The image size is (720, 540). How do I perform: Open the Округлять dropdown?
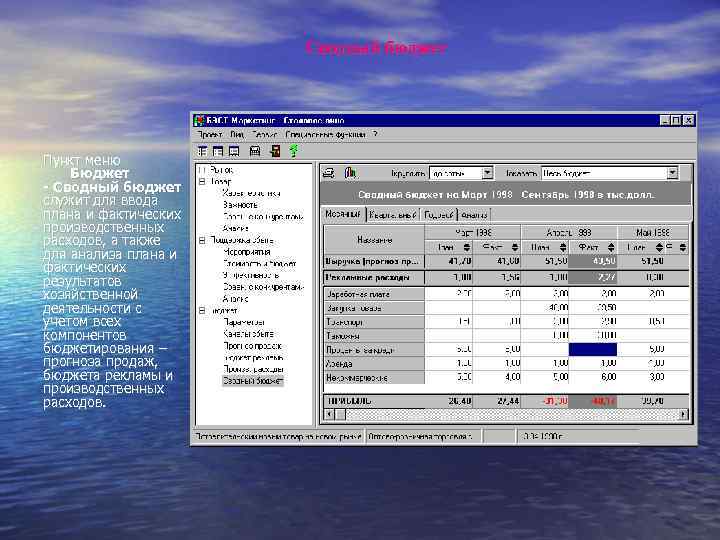[487, 173]
